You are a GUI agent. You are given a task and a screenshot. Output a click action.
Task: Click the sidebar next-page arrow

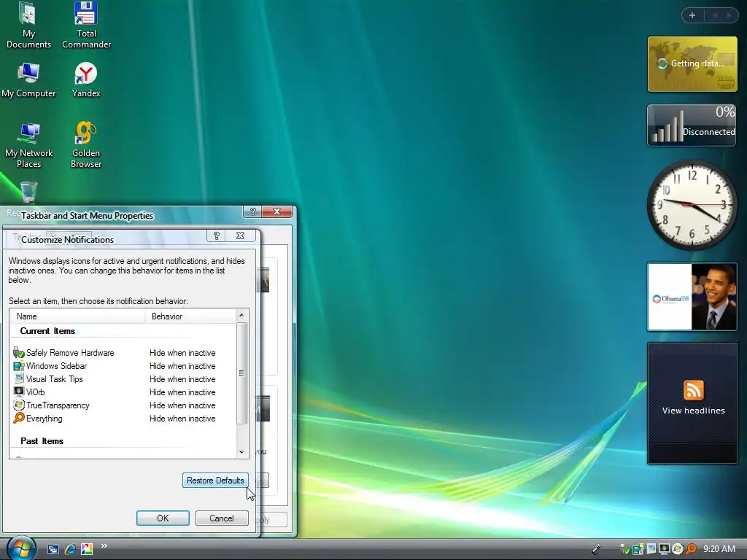pyautogui.click(x=729, y=15)
